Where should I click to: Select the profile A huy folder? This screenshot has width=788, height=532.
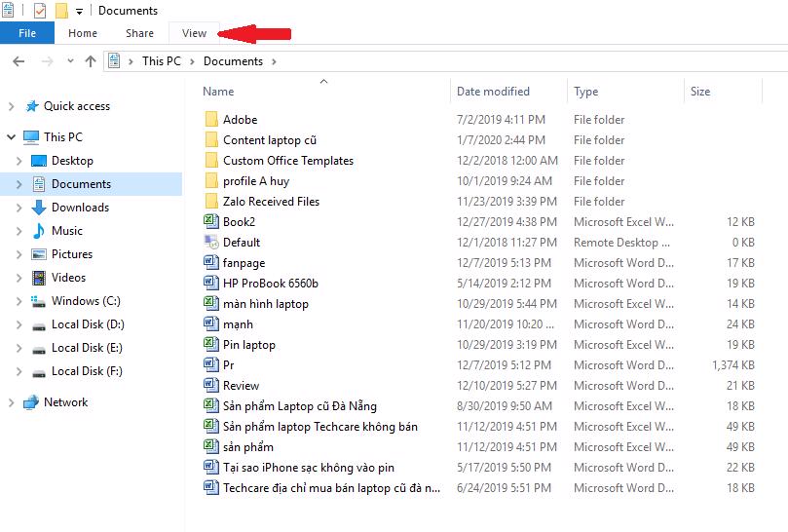pyautogui.click(x=256, y=181)
